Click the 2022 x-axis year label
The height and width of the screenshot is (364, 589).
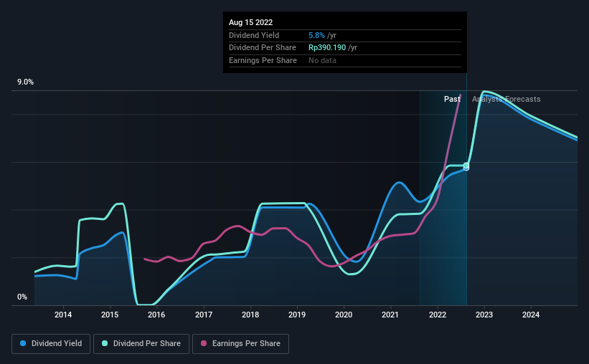437,315
